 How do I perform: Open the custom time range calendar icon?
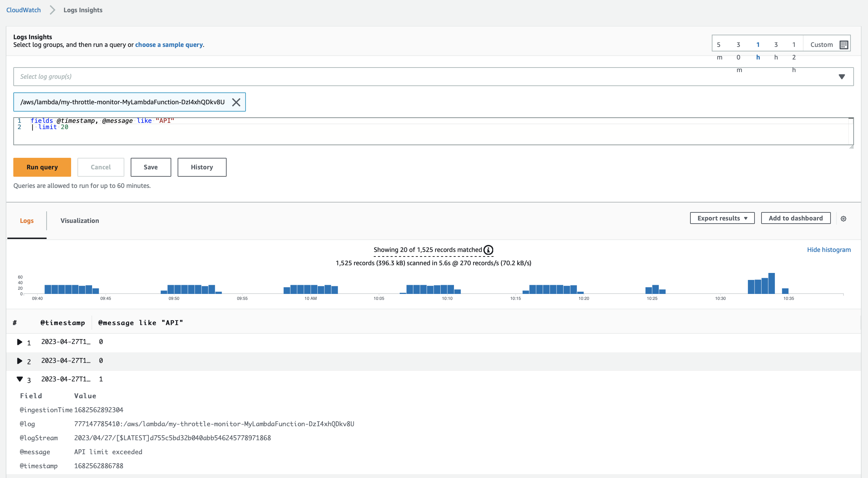click(x=844, y=45)
